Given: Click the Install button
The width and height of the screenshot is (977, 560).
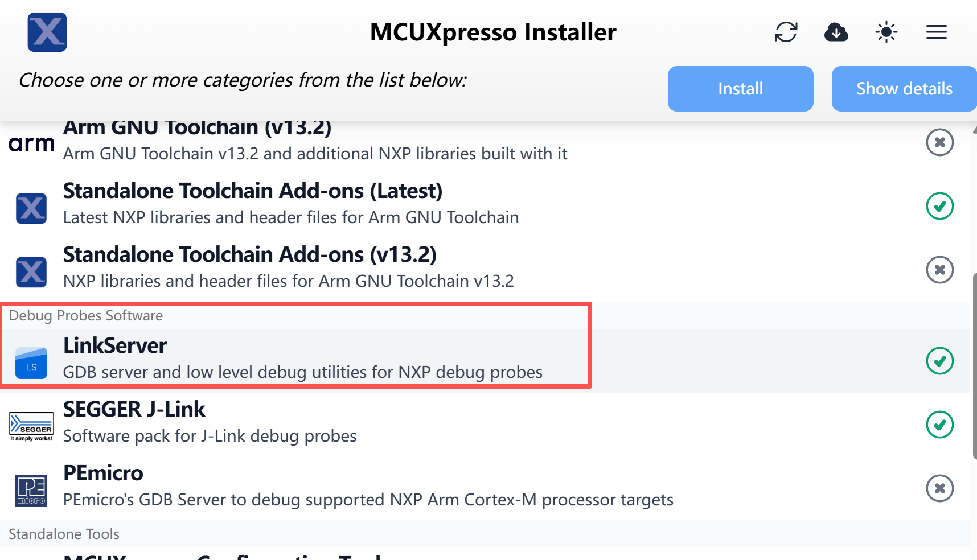Looking at the screenshot, I should pos(740,89).
